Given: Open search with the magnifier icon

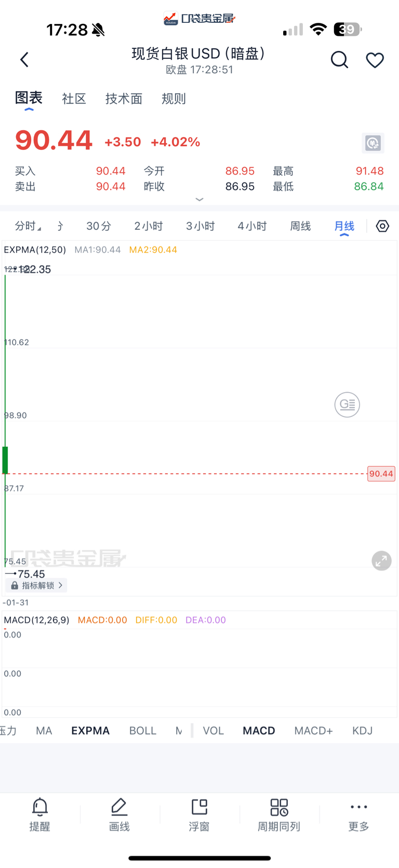Looking at the screenshot, I should tap(339, 60).
